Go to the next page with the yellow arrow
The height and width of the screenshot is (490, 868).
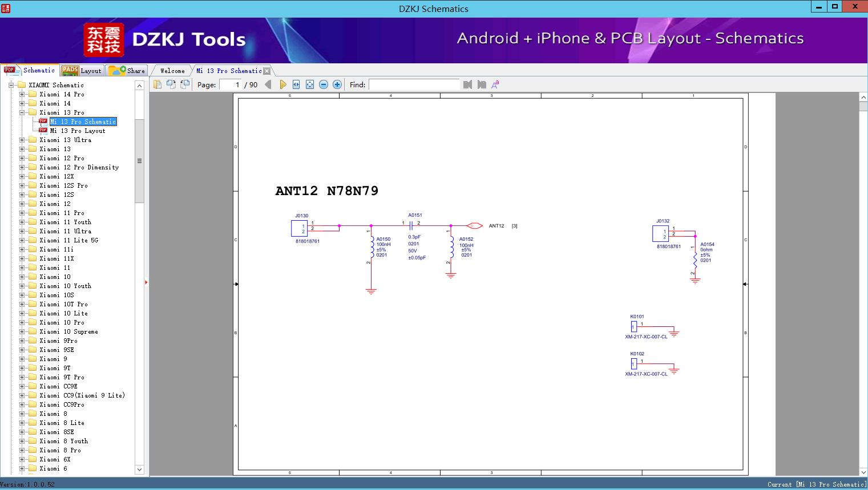coord(282,84)
